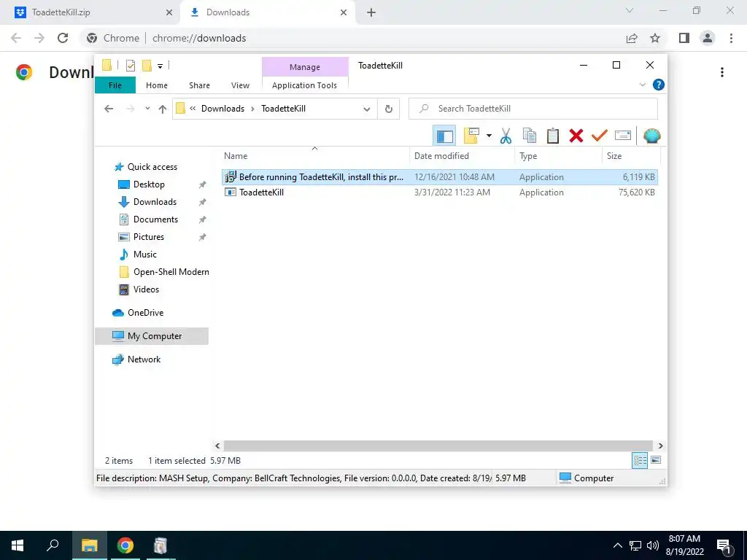
Task: Open Chrome side panel icon
Action: click(x=684, y=38)
